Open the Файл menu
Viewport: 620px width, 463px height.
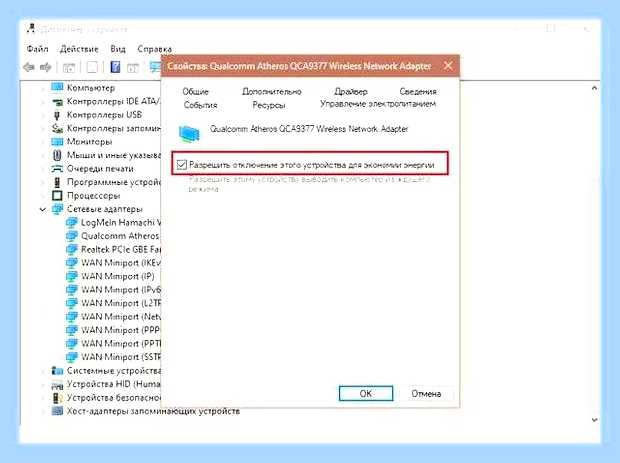point(38,49)
